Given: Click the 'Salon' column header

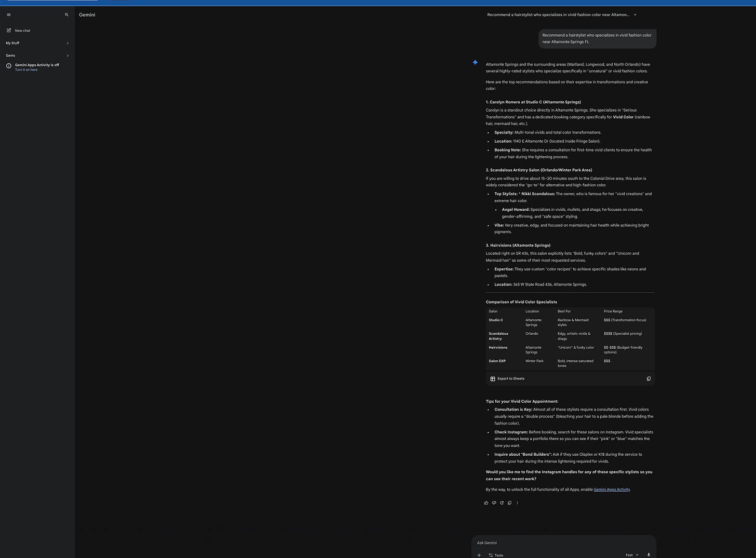Looking at the screenshot, I should pos(493,311).
